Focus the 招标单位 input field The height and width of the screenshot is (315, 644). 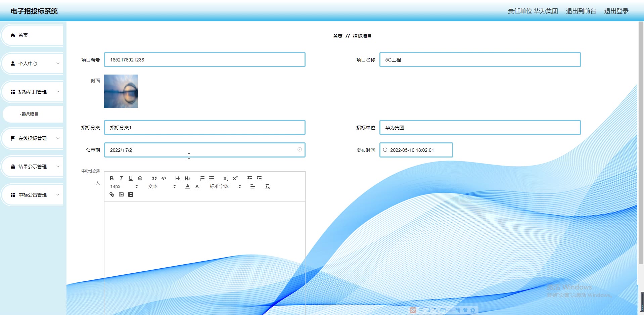(480, 128)
